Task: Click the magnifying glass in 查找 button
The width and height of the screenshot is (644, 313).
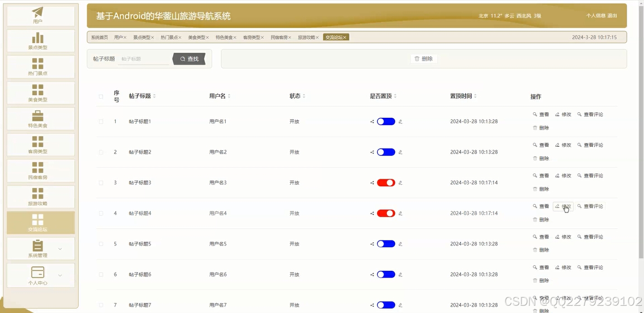Action: point(182,59)
